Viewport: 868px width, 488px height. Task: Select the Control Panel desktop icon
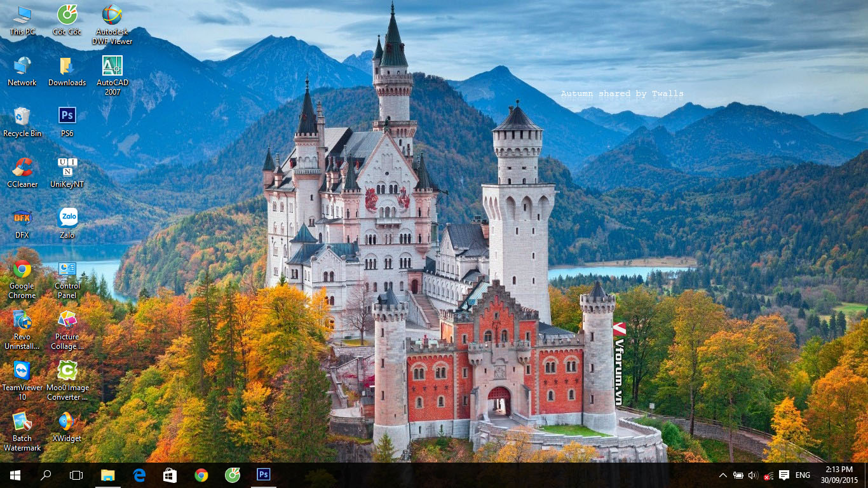pos(67,279)
